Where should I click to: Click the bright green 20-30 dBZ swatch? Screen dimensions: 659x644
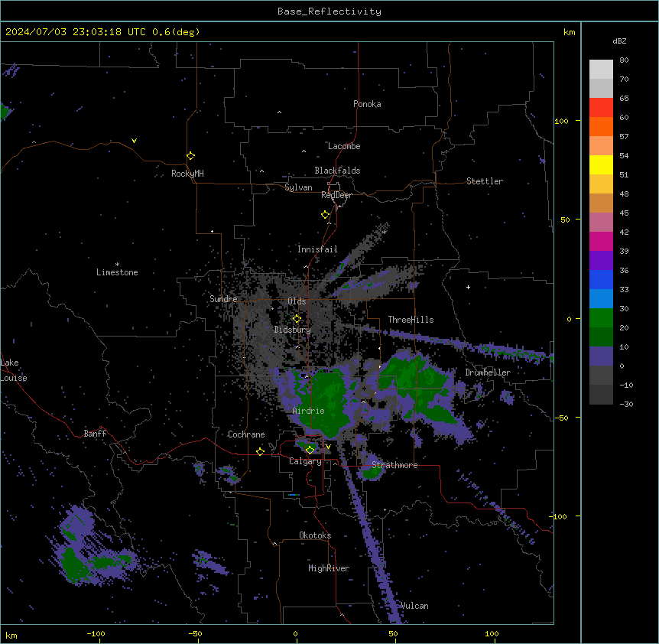[x=601, y=318]
